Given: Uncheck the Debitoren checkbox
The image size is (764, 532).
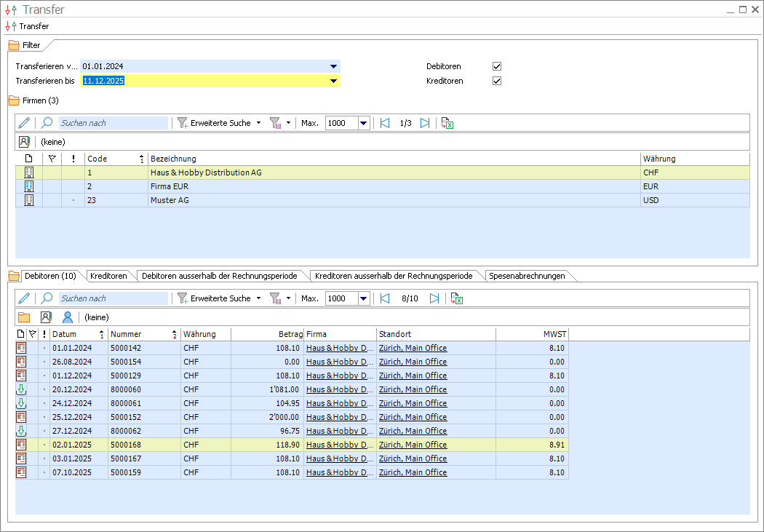Looking at the screenshot, I should pyautogui.click(x=497, y=66).
